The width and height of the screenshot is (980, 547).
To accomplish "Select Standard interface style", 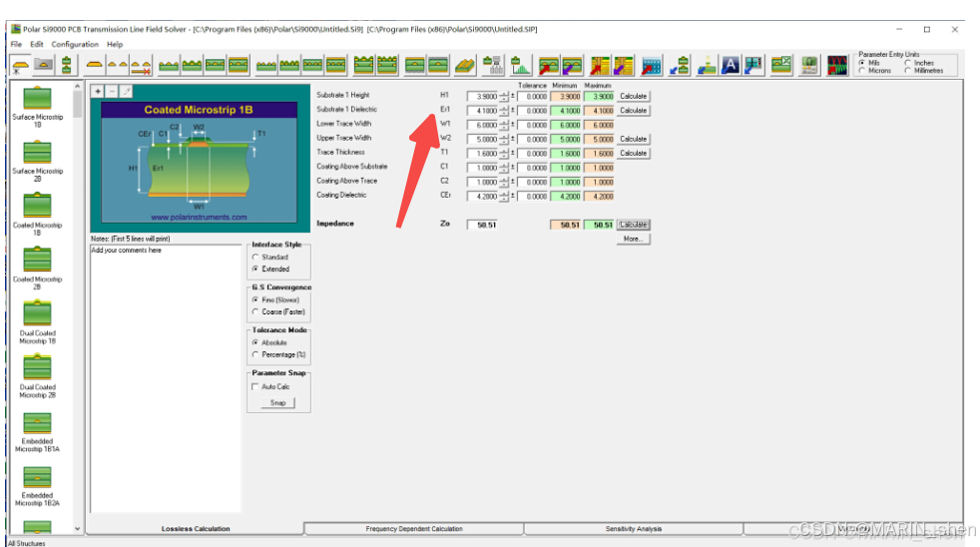I will pos(270,257).
